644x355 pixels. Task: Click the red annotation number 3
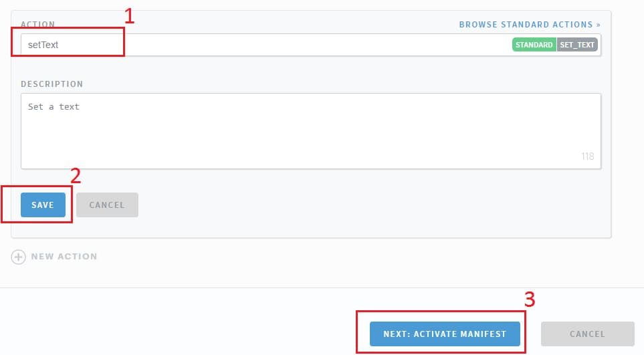coord(529,299)
